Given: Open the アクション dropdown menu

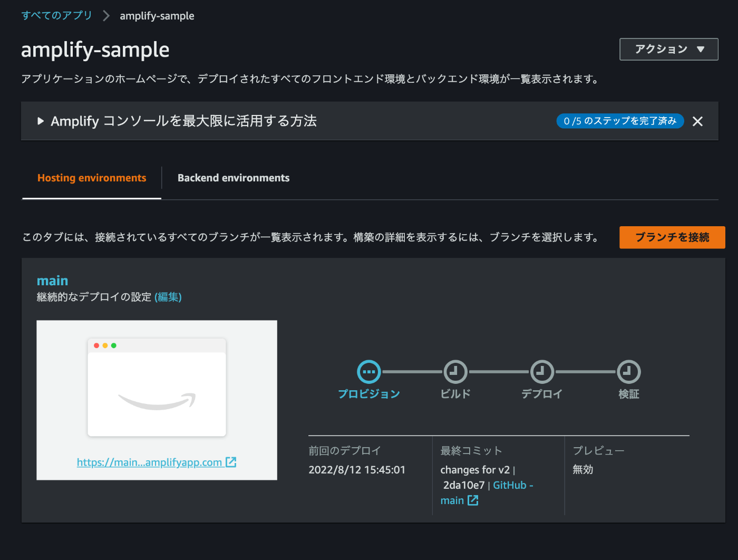Looking at the screenshot, I should [x=669, y=49].
